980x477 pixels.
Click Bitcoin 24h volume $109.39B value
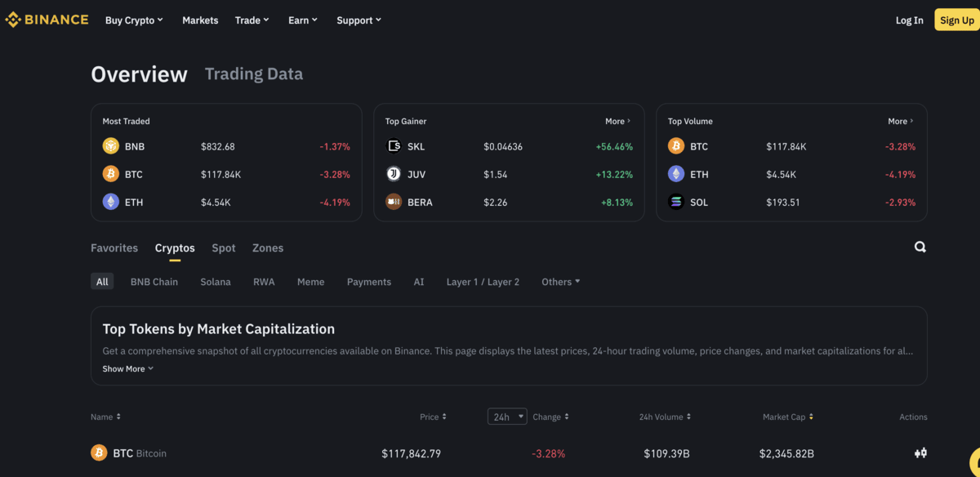coord(667,452)
